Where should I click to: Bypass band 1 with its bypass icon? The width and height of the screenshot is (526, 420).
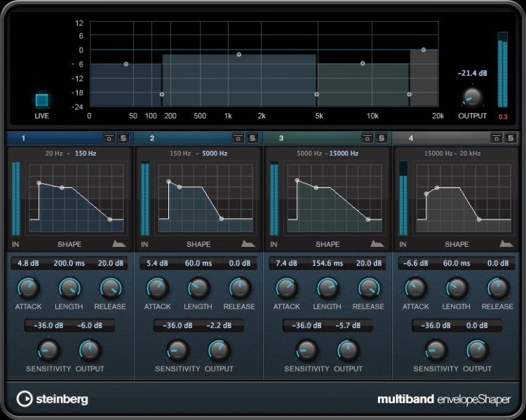(x=109, y=138)
